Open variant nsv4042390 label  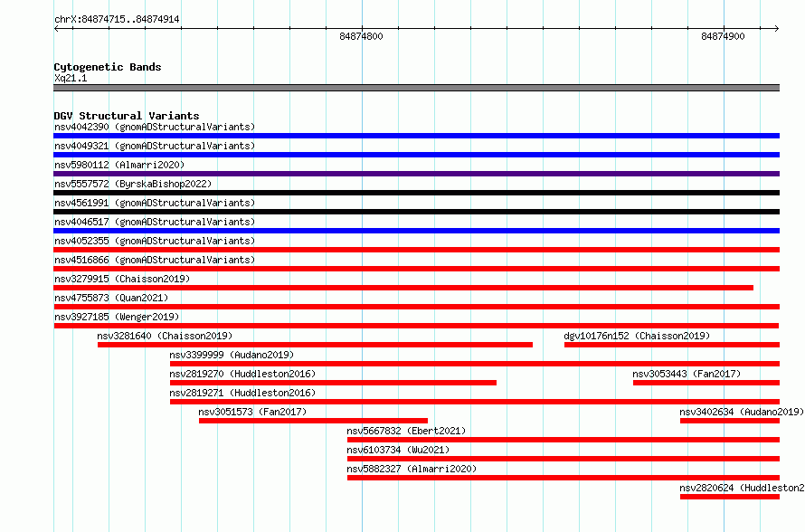click(155, 127)
